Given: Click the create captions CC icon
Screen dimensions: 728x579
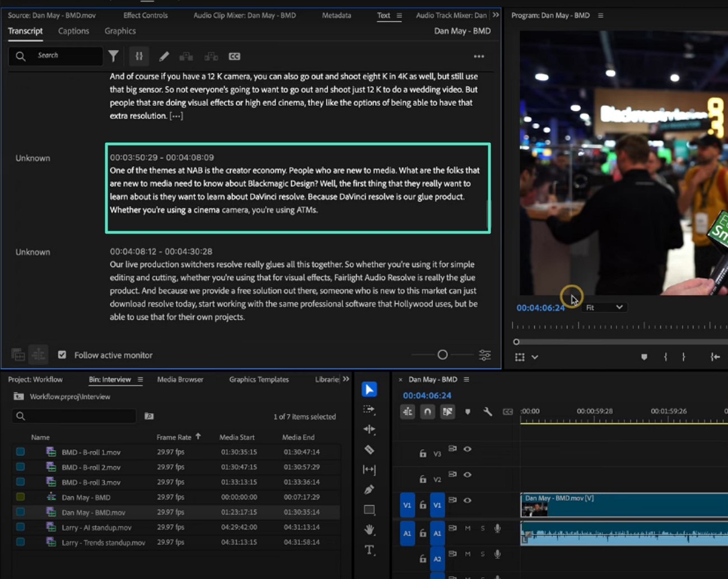Looking at the screenshot, I should (234, 56).
